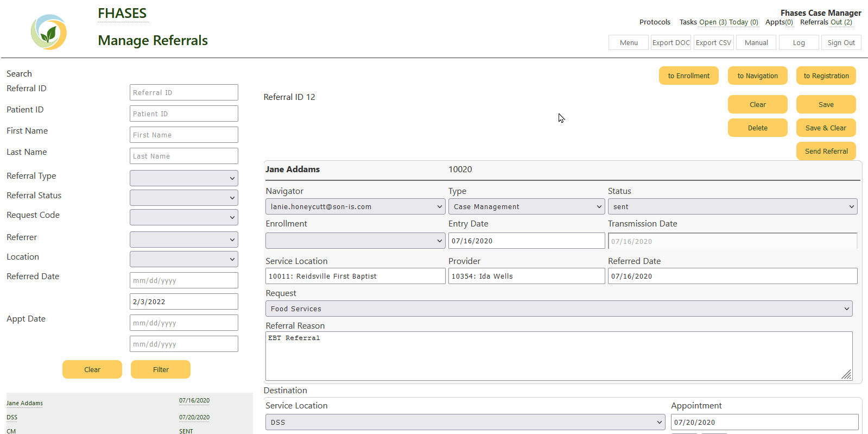The width and height of the screenshot is (868, 434).
Task: Expand the Referral Type search dropdown
Action: [x=184, y=178]
